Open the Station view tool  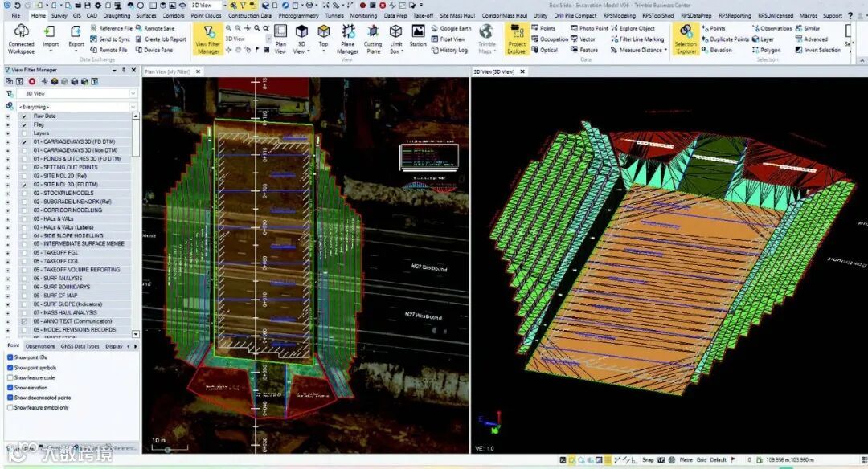[x=418, y=36]
